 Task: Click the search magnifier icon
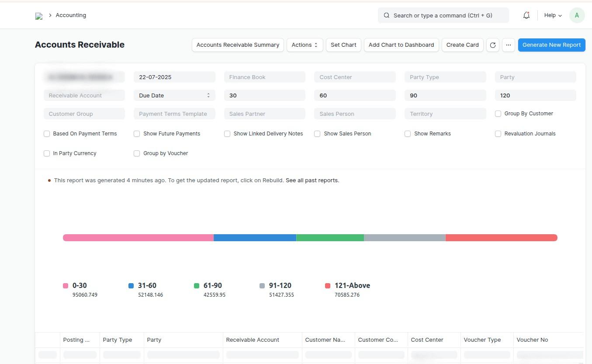pyautogui.click(x=387, y=15)
